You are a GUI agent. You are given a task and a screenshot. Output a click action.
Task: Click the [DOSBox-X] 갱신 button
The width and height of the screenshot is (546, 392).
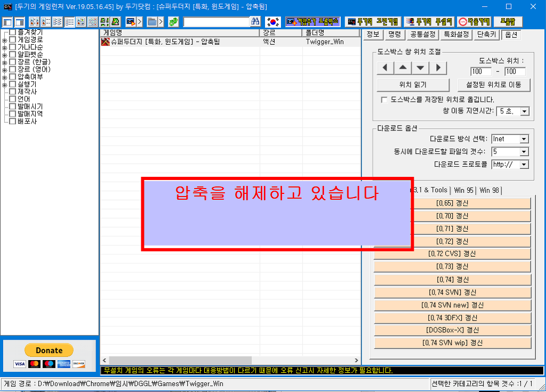[452, 330]
